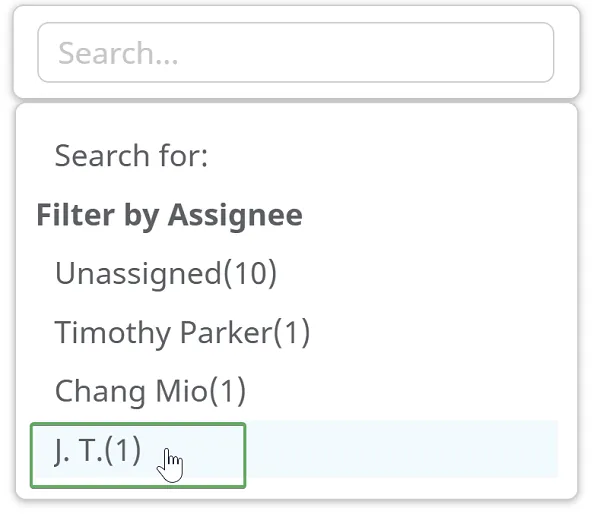Click the Filter by Assignee heading
Screen dimensions: 600x517
[x=170, y=215]
